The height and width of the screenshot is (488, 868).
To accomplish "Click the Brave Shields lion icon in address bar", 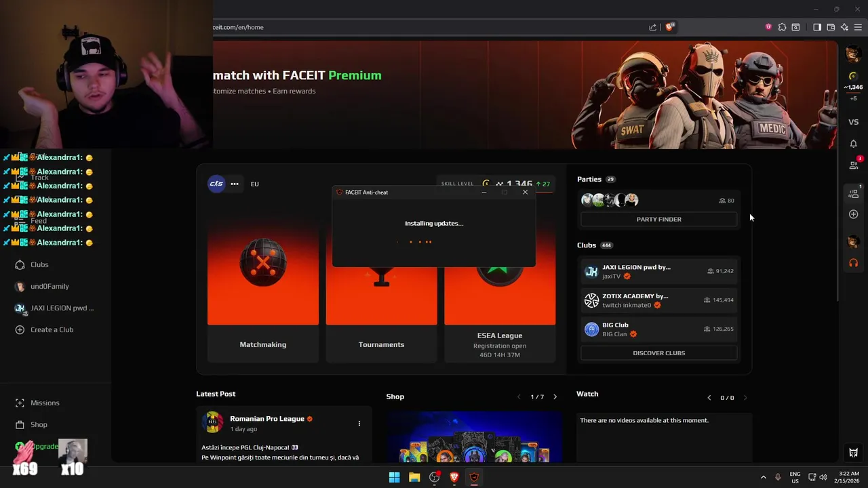I will (x=670, y=27).
